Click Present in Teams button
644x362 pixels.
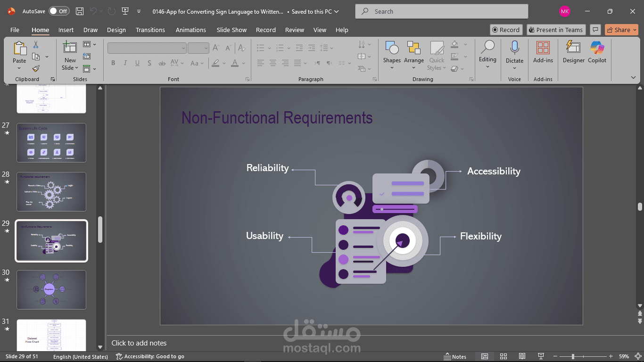[556, 30]
